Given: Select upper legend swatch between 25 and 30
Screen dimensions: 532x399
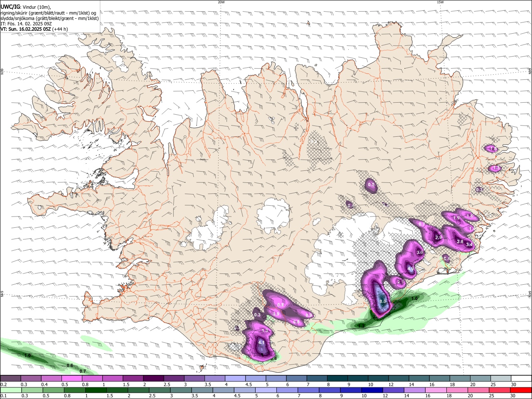Looking at the screenshot, I should (x=501, y=379).
